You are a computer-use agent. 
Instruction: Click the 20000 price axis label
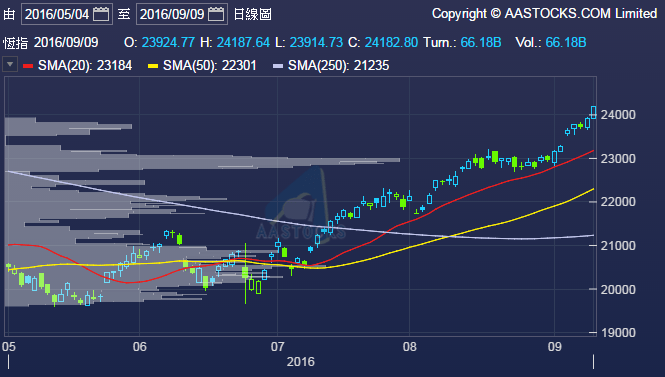click(x=618, y=290)
